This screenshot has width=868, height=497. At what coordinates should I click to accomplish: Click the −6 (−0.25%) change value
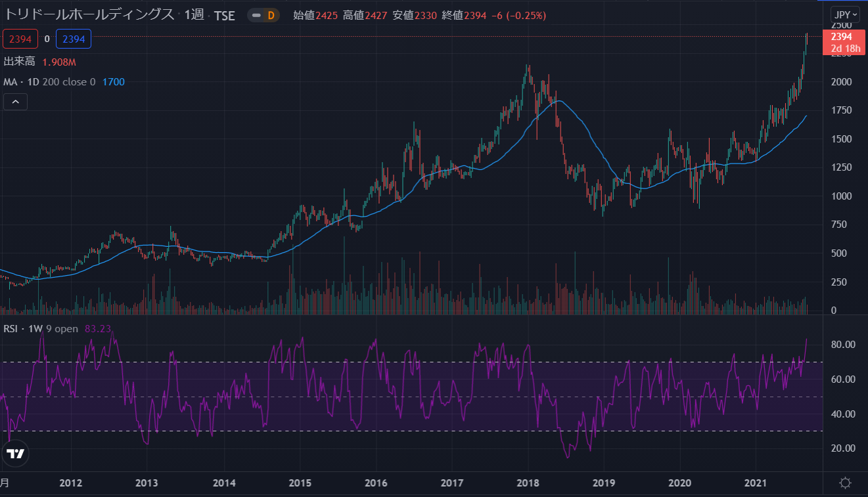(x=518, y=15)
